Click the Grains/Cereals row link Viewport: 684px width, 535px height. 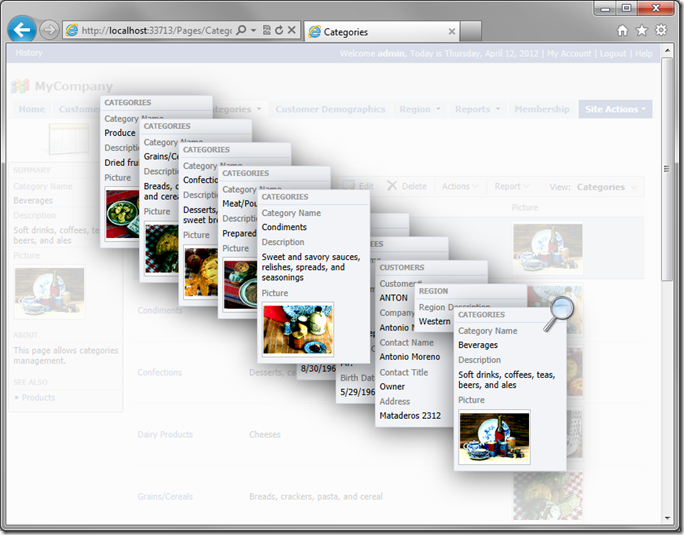(165, 496)
